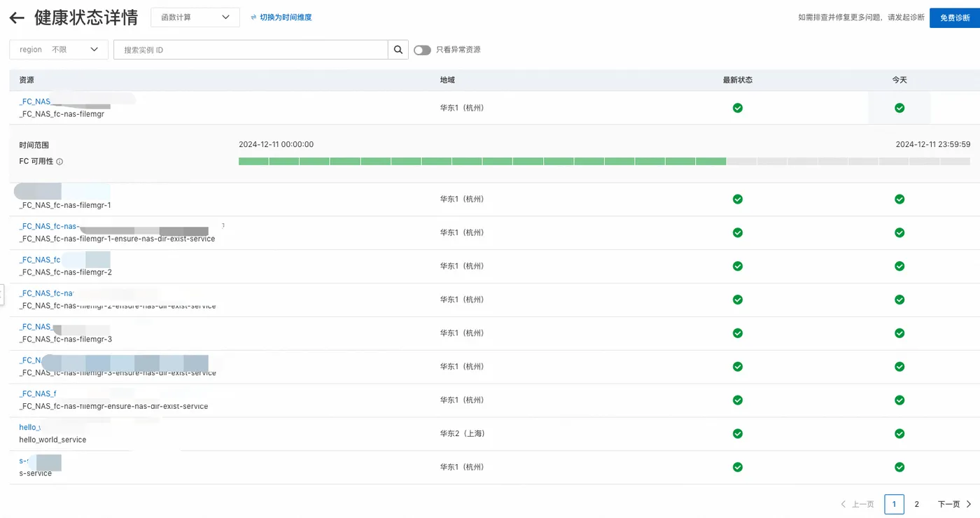
Task: Click the 2024-12-11 23:59:59 end time
Action: (x=933, y=145)
